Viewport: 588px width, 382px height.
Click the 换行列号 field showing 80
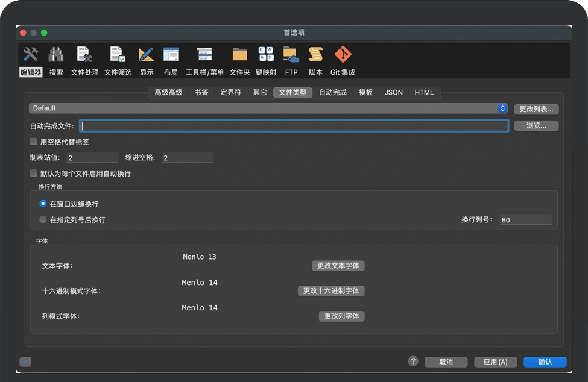click(x=525, y=220)
